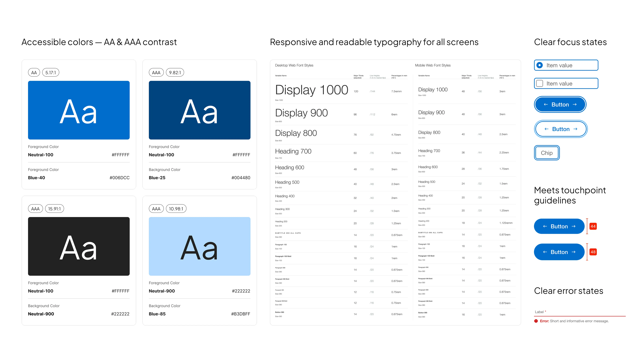Click the AA badge above the blue swatch
This screenshot has height=362, width=644.
pyautogui.click(x=34, y=72)
